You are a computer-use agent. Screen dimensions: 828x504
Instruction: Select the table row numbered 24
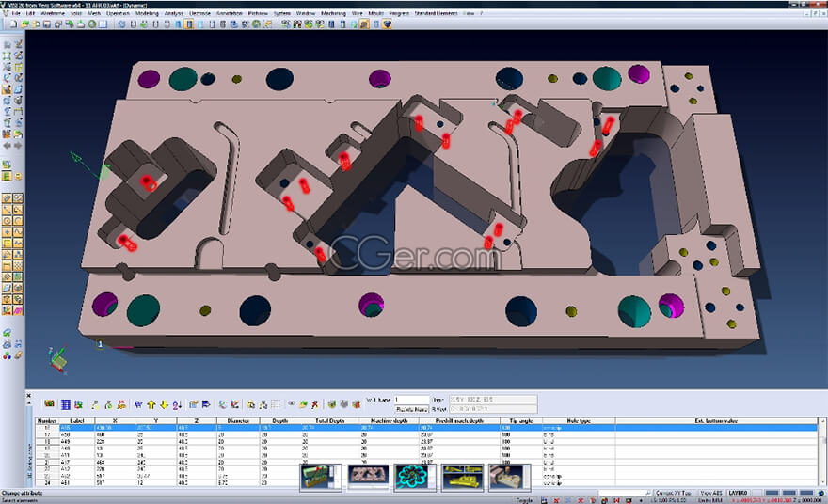click(426, 482)
